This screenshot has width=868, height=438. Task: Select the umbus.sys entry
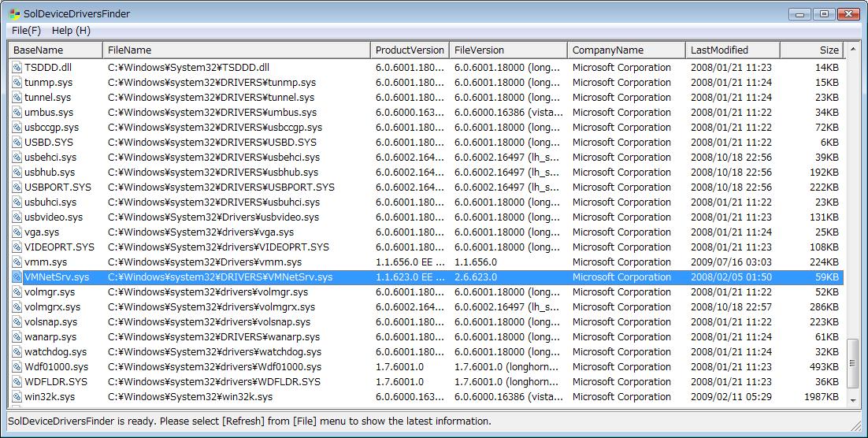[x=49, y=113]
